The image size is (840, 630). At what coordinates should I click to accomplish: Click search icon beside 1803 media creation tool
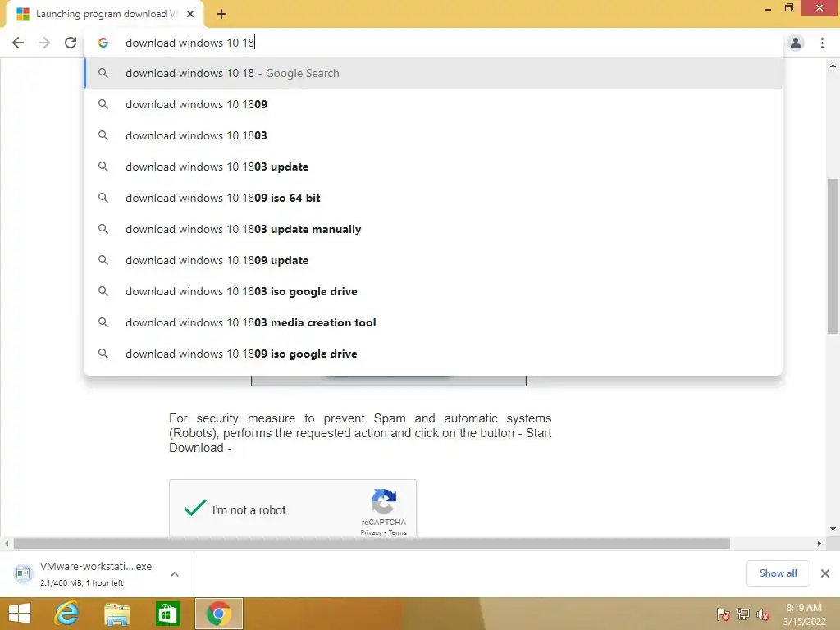103,322
